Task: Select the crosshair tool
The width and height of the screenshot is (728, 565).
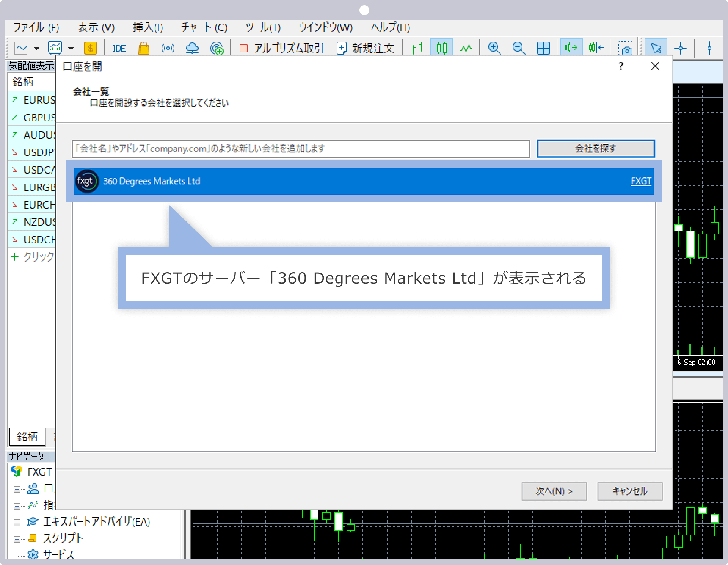Action: click(x=681, y=48)
